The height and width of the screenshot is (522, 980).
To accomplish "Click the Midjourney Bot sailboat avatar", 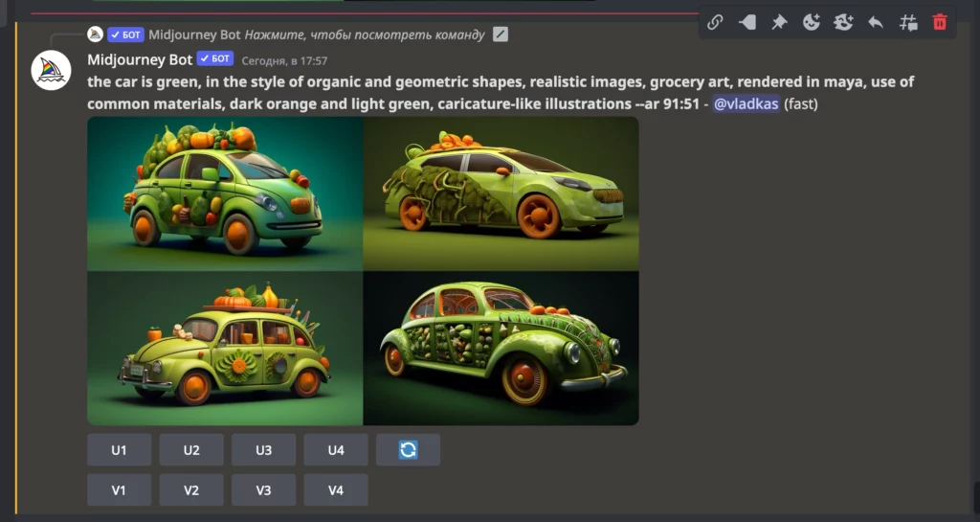I will click(x=51, y=71).
